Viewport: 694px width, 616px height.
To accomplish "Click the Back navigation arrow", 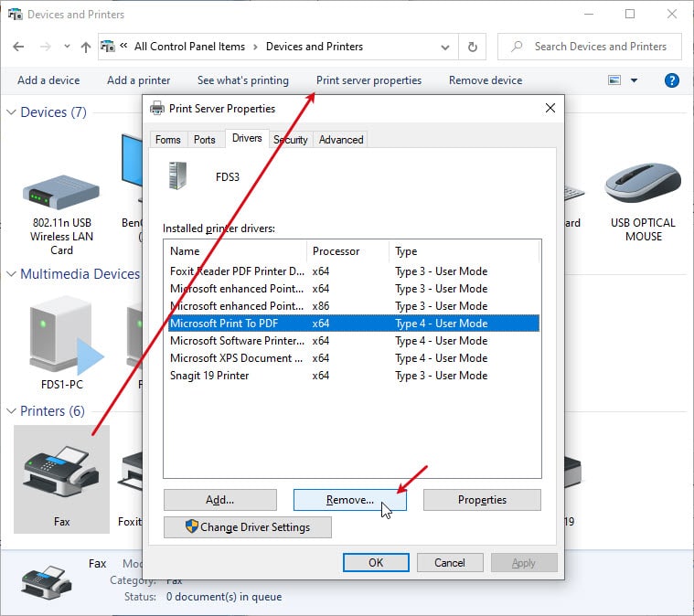I will (18, 47).
